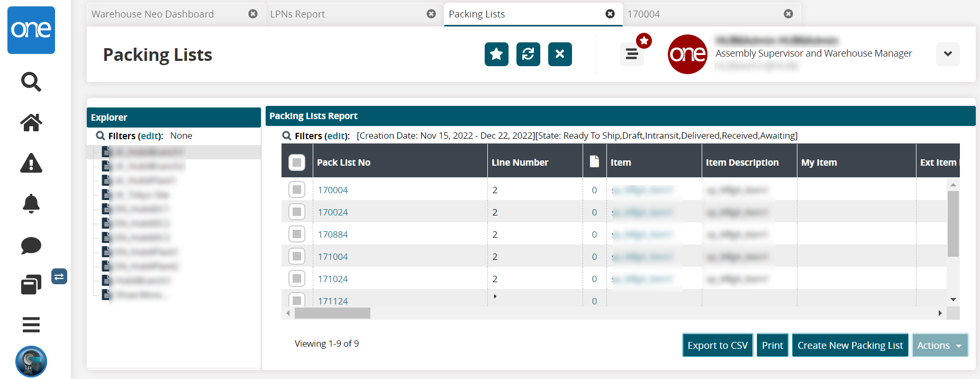Click last document icon in Explorer tree
This screenshot has width=980, height=379.
(x=106, y=295)
